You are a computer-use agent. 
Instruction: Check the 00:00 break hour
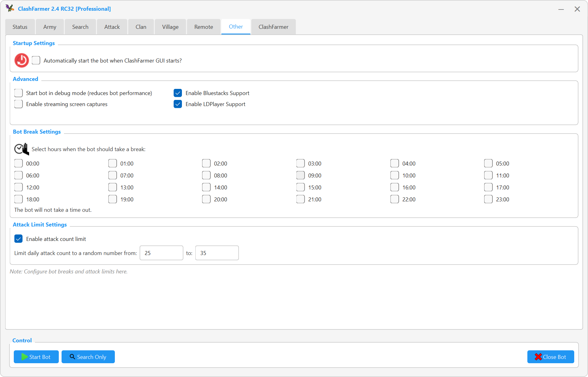click(x=18, y=163)
